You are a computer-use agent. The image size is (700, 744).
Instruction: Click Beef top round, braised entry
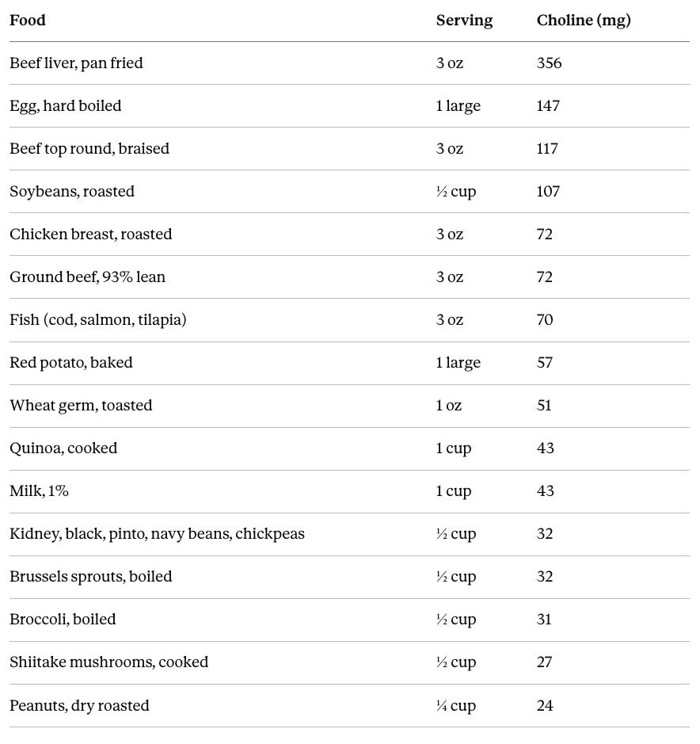point(89,148)
